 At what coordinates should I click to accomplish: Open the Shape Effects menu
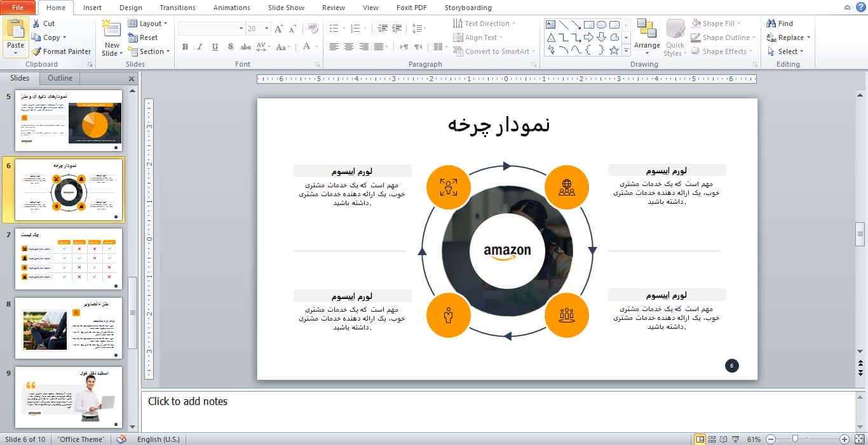[x=723, y=51]
